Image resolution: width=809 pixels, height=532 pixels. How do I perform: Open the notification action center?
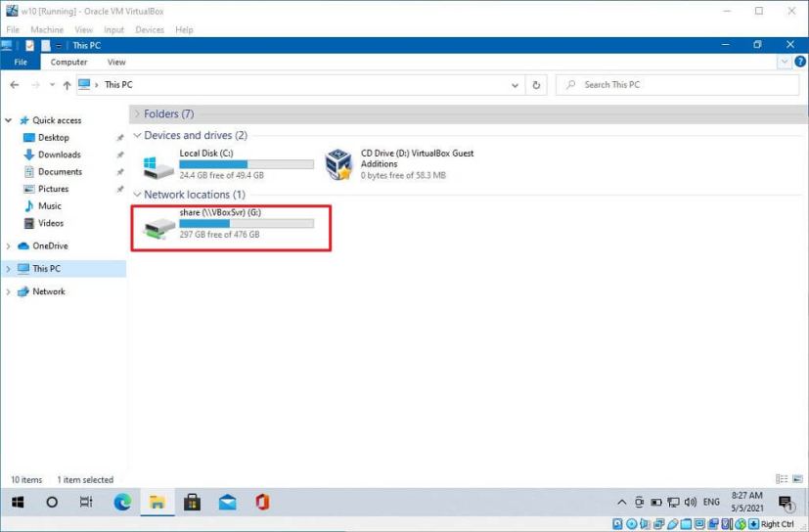pyautogui.click(x=786, y=502)
